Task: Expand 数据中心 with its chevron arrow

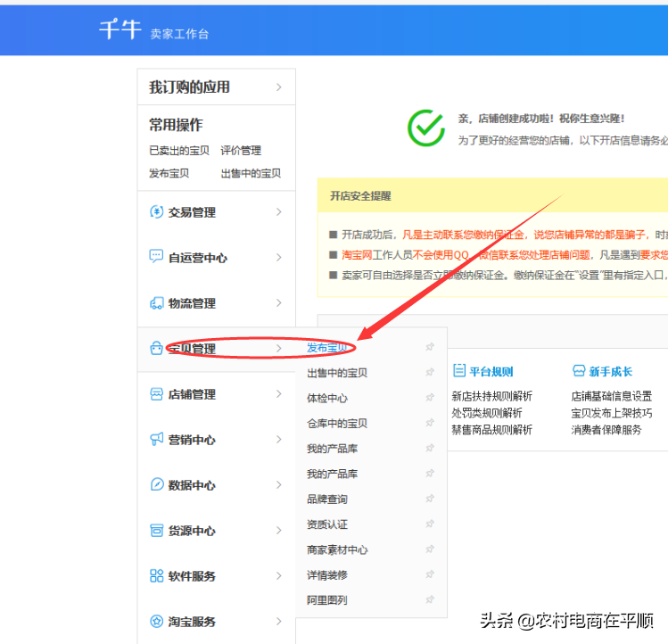Action: pos(278,484)
